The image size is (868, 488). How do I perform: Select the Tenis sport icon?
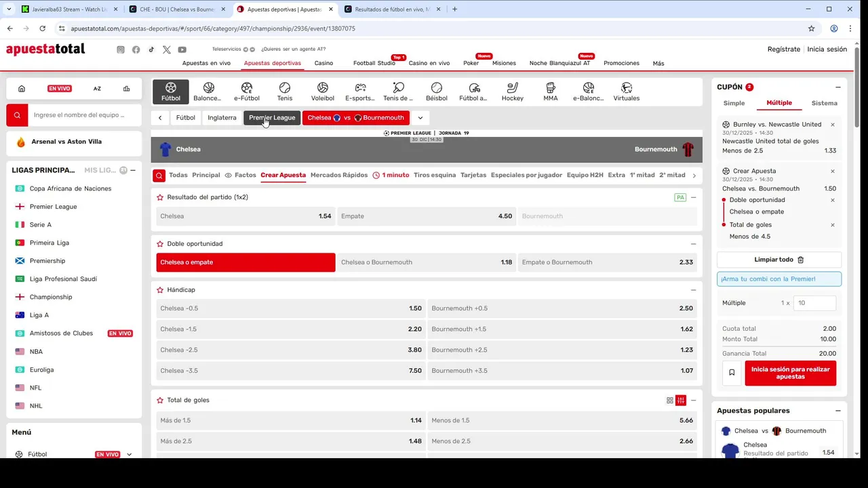point(285,91)
